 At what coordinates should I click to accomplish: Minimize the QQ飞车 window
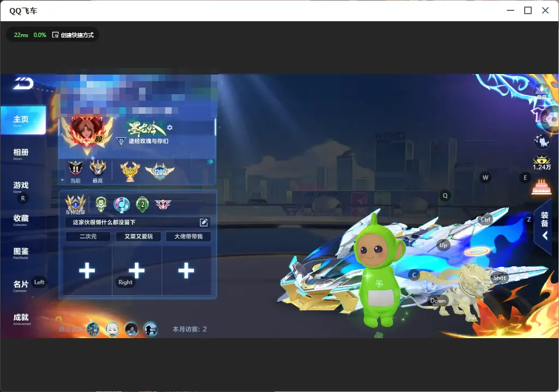coord(511,11)
